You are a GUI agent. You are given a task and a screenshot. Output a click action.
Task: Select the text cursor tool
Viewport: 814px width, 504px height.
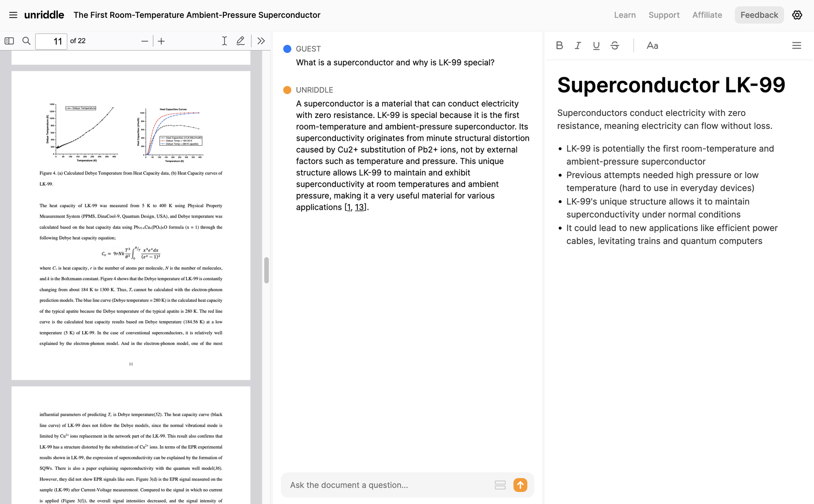click(x=224, y=41)
